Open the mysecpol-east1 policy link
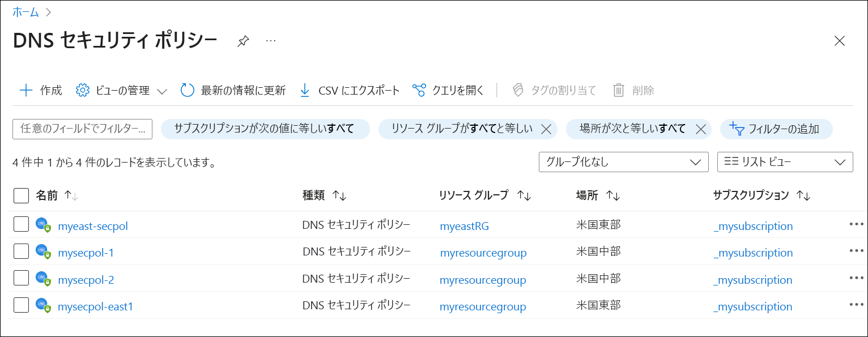 (96, 306)
